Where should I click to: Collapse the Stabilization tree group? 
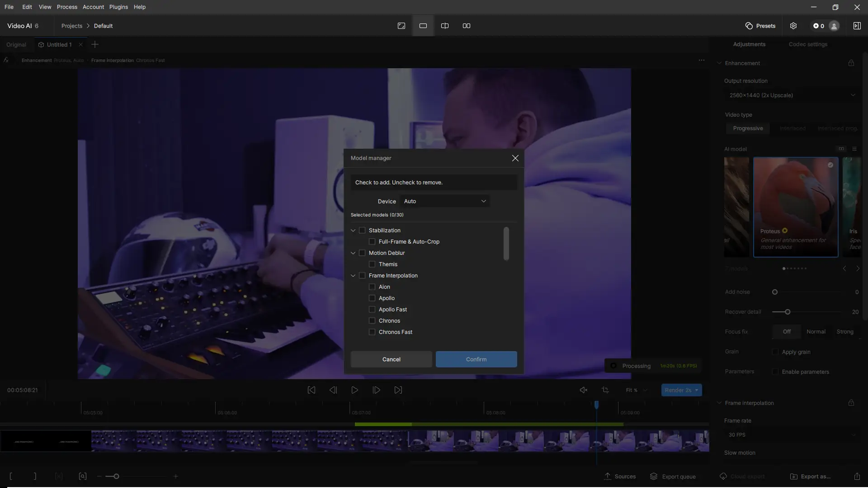(x=353, y=230)
